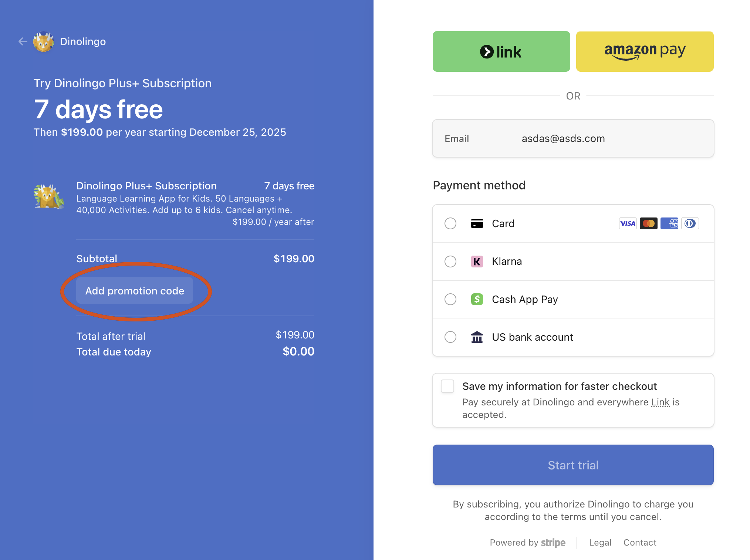Enable Save my information for faster checkout

[447, 386]
